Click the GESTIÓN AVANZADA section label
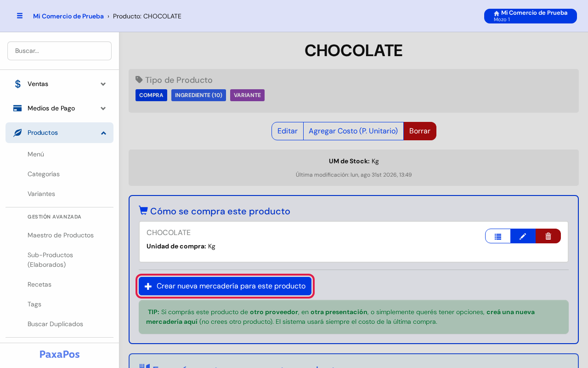This screenshot has height=368, width=588. tap(54, 217)
